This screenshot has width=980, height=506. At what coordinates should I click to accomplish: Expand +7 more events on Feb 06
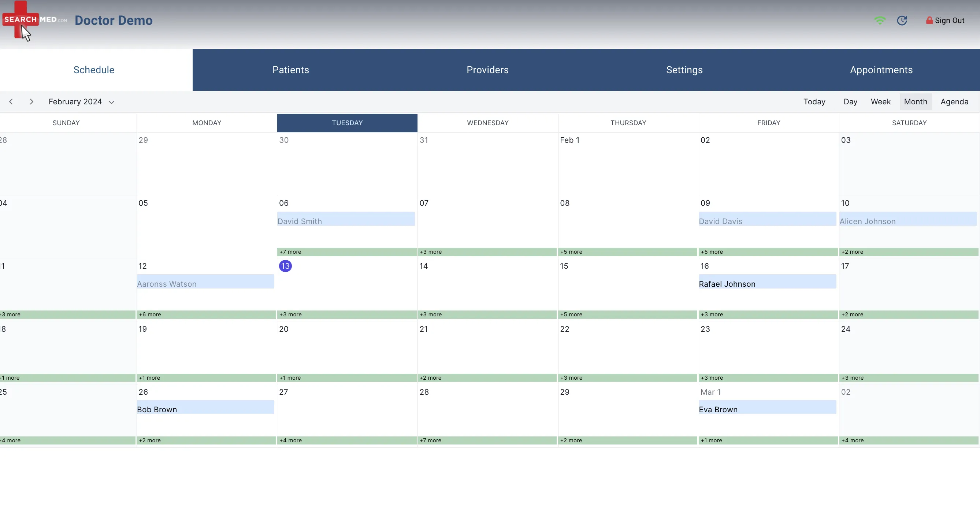pos(347,252)
